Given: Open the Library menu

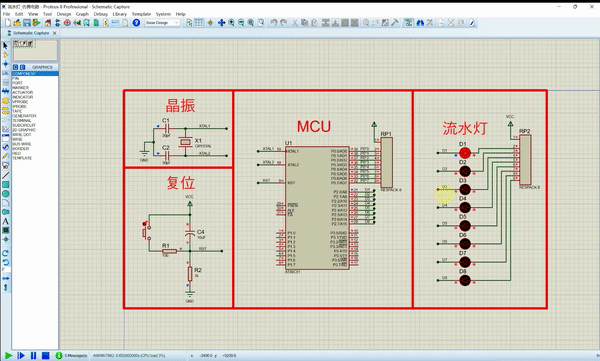Looking at the screenshot, I should point(119,14).
